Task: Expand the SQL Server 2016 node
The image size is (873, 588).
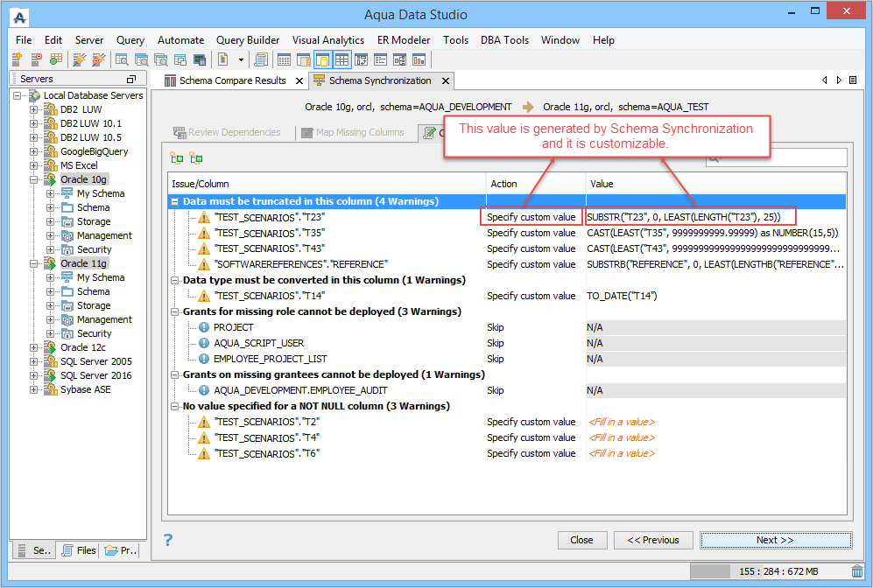Action: 34,375
